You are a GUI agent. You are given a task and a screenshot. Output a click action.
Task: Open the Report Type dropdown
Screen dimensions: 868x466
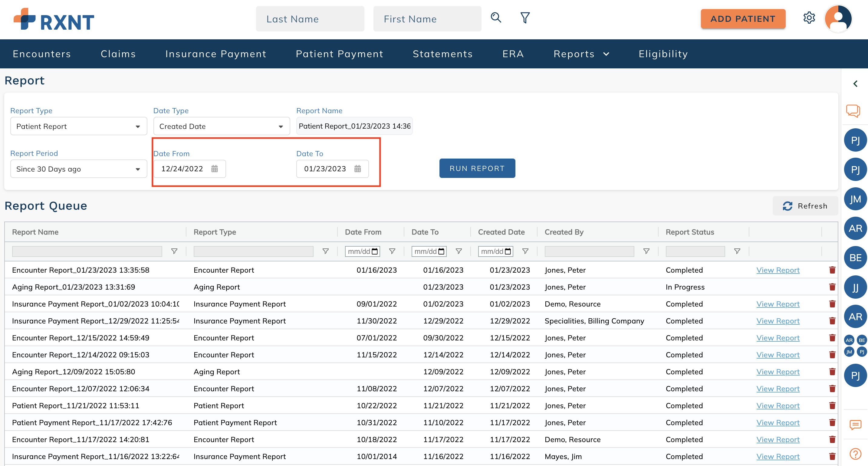[78, 126]
